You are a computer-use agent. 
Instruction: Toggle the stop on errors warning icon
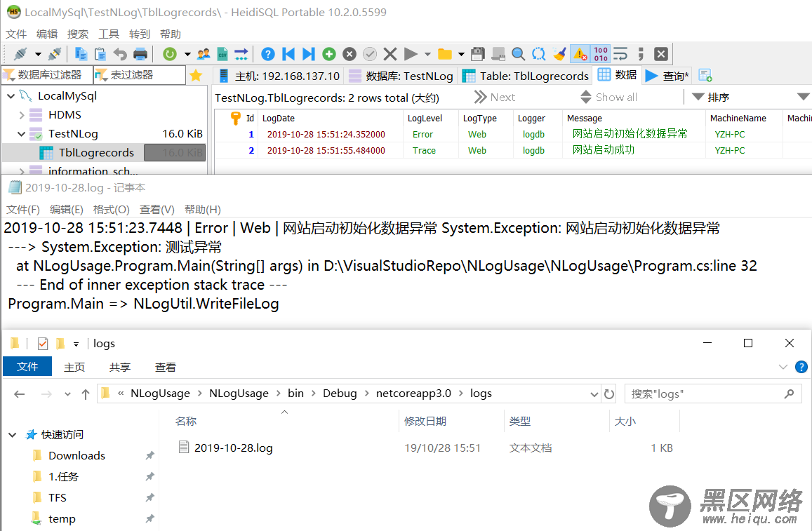pos(580,54)
